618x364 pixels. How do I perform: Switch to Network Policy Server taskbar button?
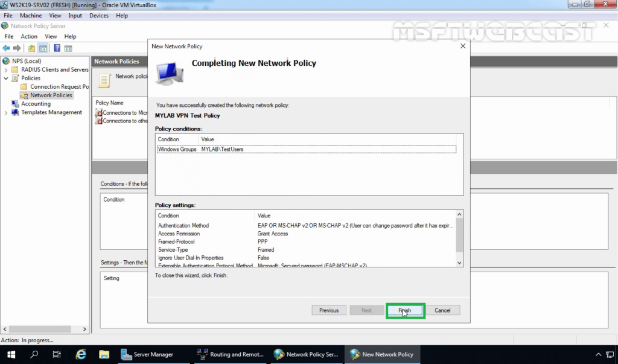tap(306, 354)
